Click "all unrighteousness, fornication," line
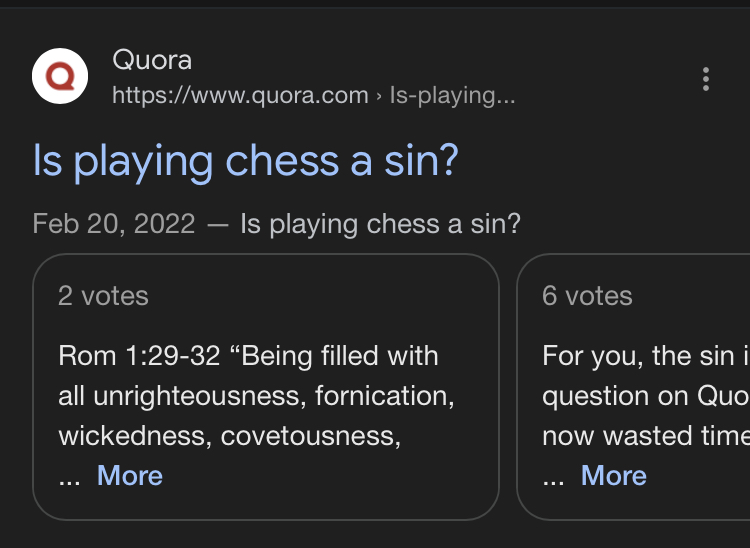750x548 pixels. (256, 396)
